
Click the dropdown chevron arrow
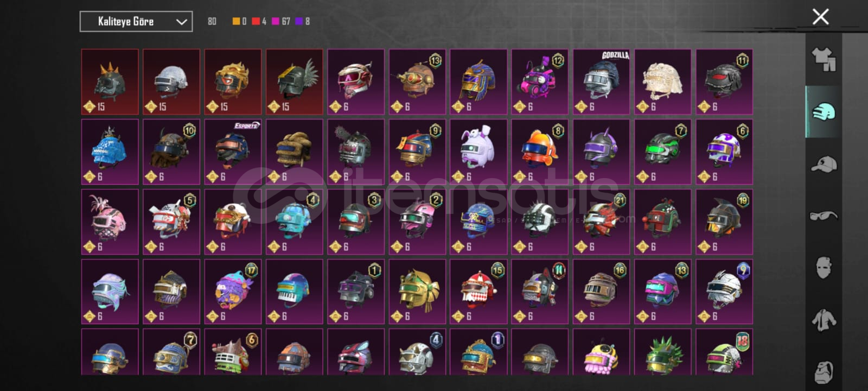[x=181, y=22]
